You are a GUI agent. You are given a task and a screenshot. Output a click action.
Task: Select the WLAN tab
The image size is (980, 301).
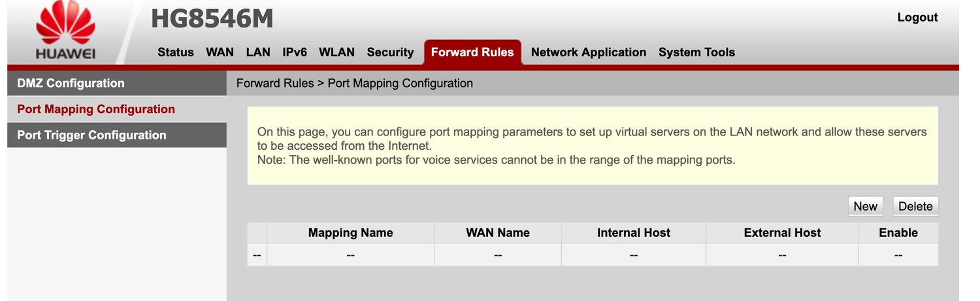click(x=336, y=52)
